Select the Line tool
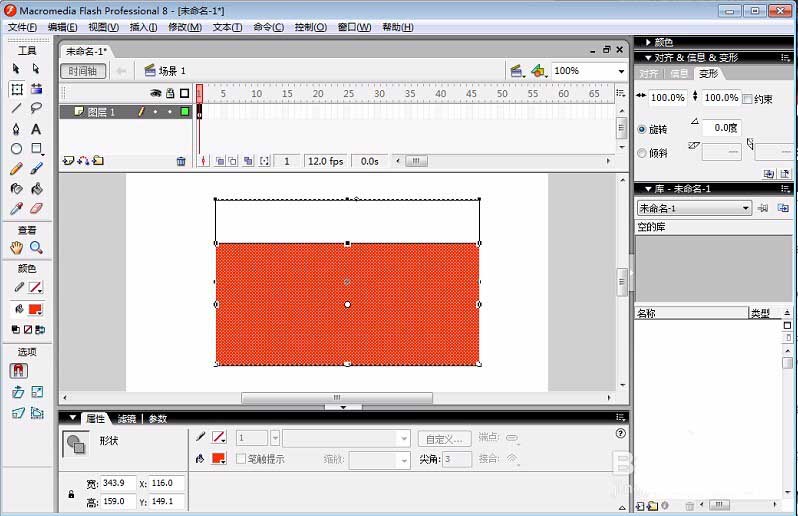798x516 pixels. pyautogui.click(x=16, y=108)
